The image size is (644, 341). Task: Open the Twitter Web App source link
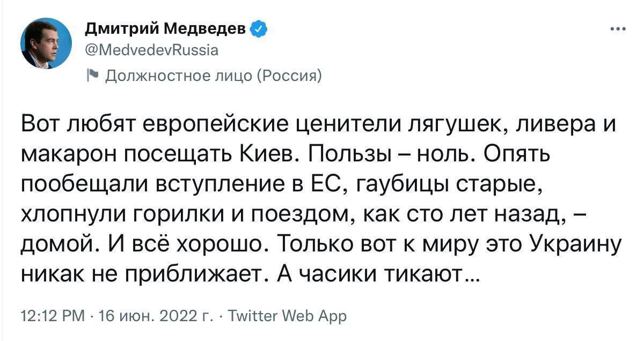coord(288,316)
